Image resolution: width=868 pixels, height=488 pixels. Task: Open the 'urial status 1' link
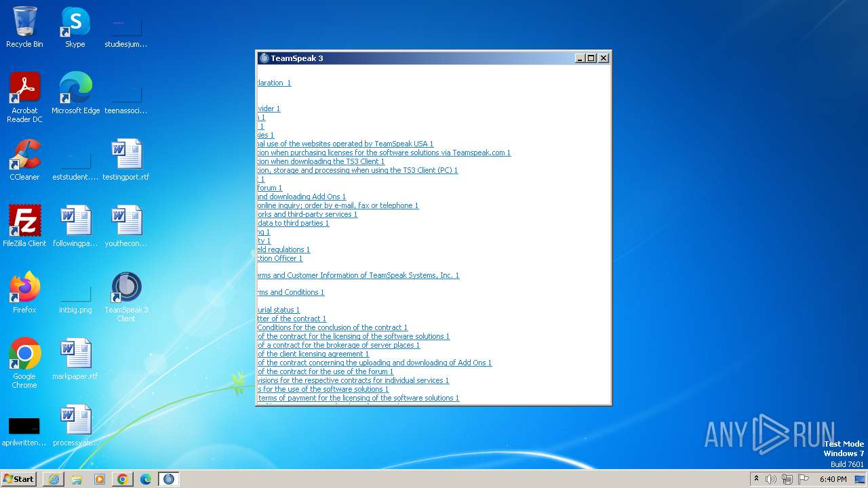[x=278, y=310]
